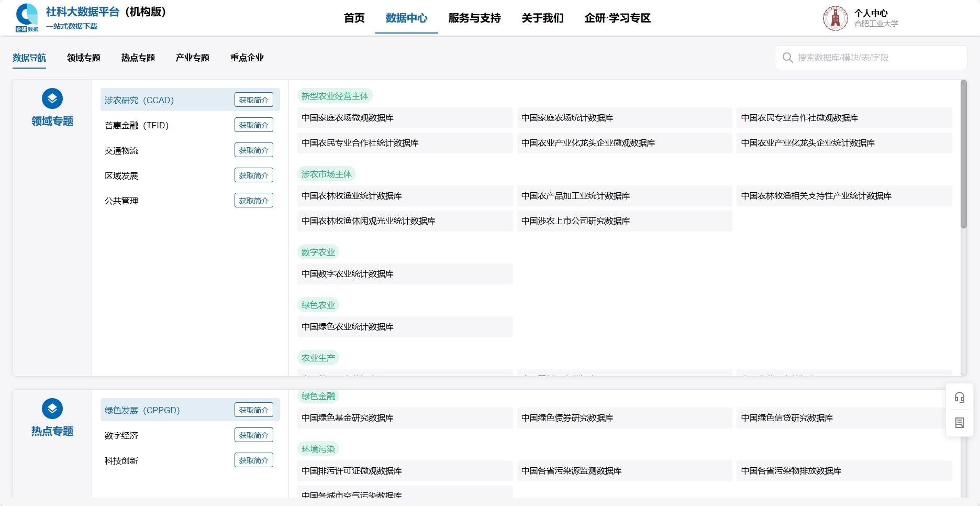Click the university avatar icon
The image size is (980, 506).
pyautogui.click(x=835, y=18)
